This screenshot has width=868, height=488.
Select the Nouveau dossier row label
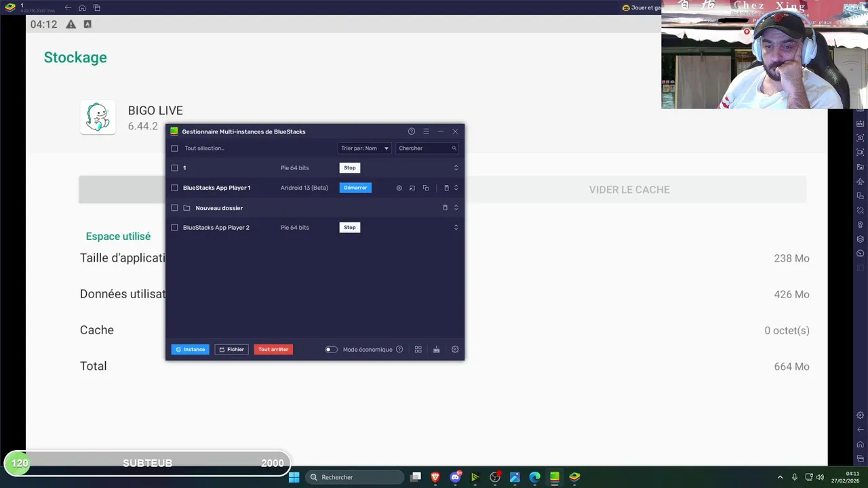[219, 208]
